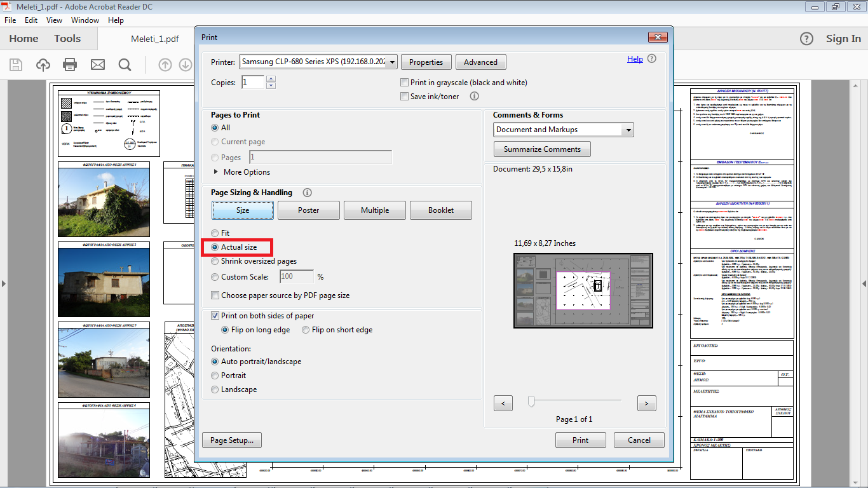The width and height of the screenshot is (868, 488).
Task: Select the Meleti_1.pdf document tab
Action: click(154, 39)
